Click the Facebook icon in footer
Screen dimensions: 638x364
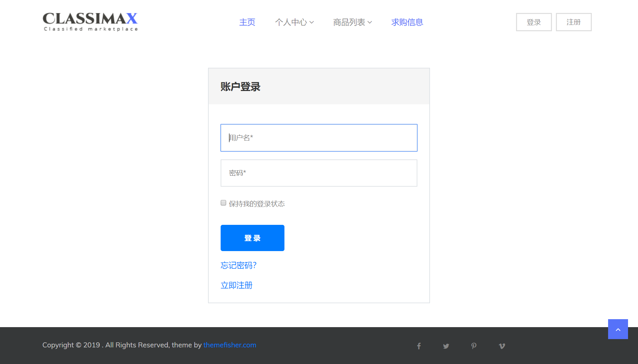coord(419,346)
